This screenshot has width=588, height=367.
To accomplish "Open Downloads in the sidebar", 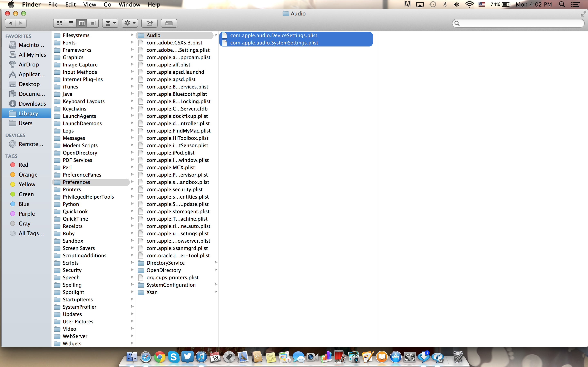I will click(32, 104).
